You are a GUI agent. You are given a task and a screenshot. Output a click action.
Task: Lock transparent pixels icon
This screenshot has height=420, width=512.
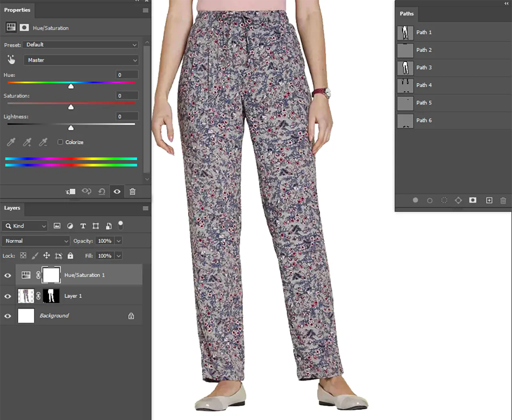23,256
